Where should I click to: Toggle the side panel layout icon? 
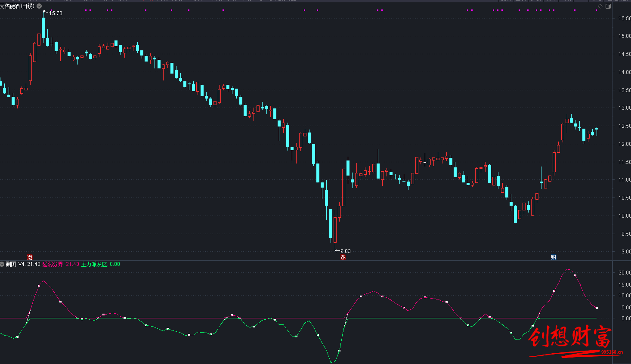tap(608, 6)
